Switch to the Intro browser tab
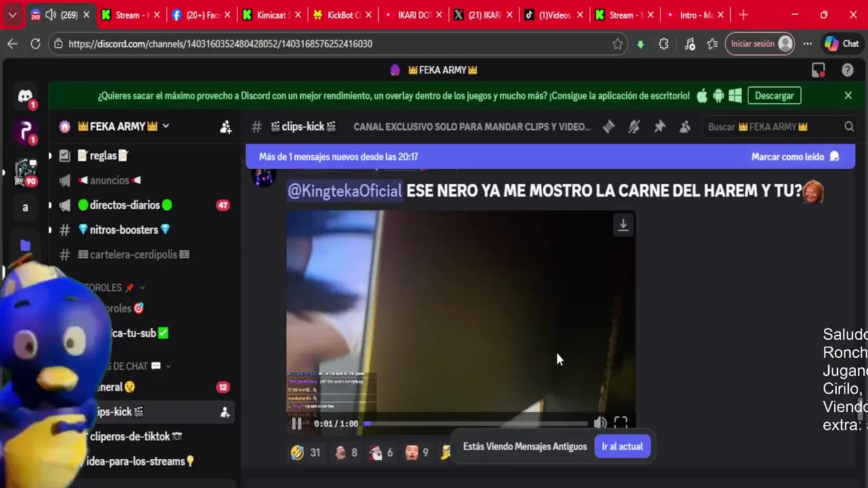The image size is (868, 488). (694, 15)
